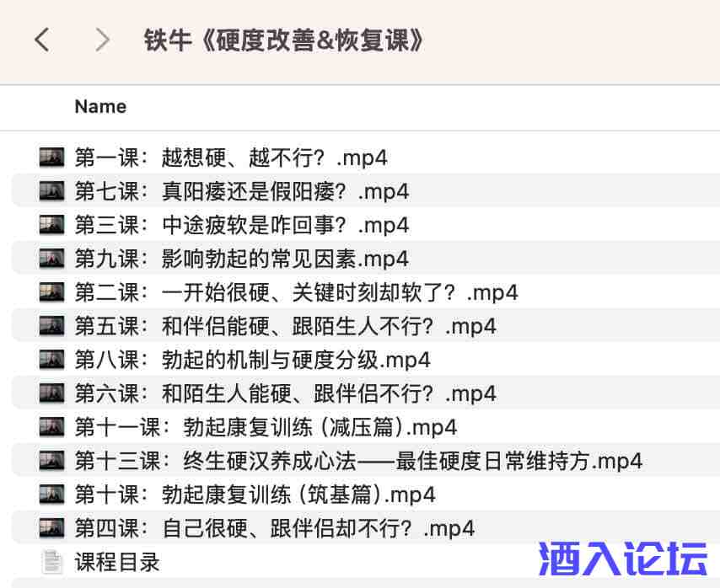The height and width of the screenshot is (588, 720).
Task: Click the video icon of 第四课 file
Action: point(51,528)
